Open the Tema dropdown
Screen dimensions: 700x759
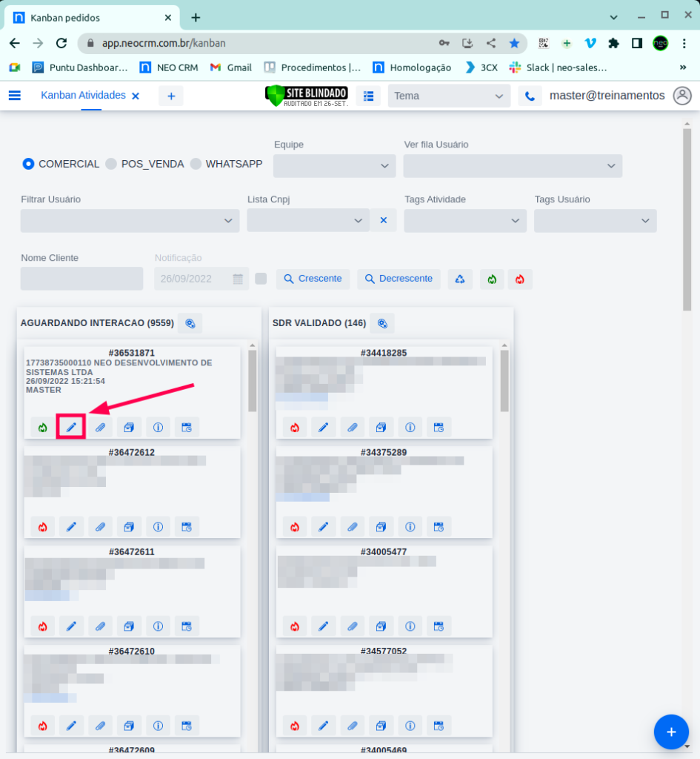point(449,96)
